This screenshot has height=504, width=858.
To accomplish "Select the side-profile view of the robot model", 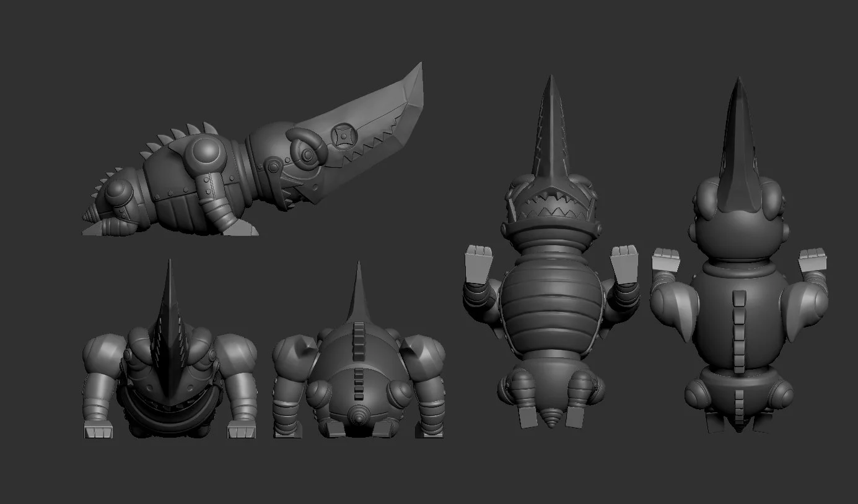I will point(253,150).
